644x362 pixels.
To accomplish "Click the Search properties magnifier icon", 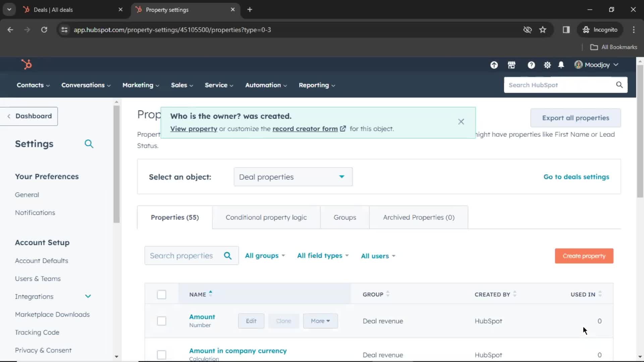I will click(228, 256).
